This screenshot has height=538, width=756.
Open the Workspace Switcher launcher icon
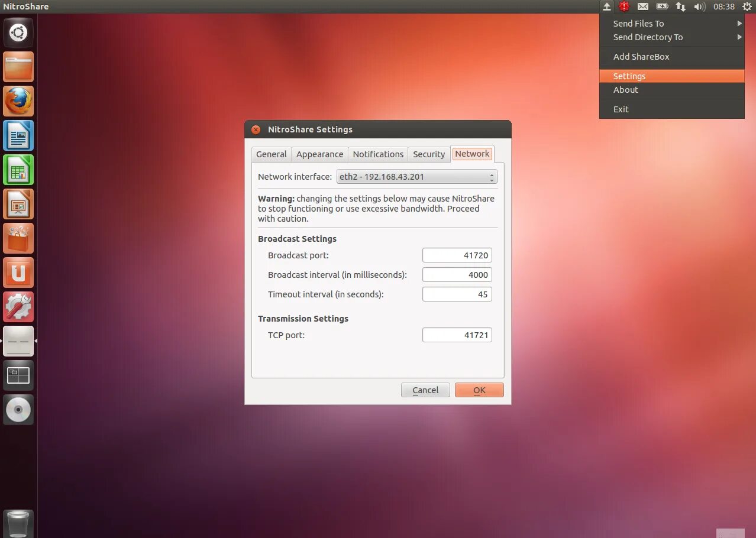point(18,375)
